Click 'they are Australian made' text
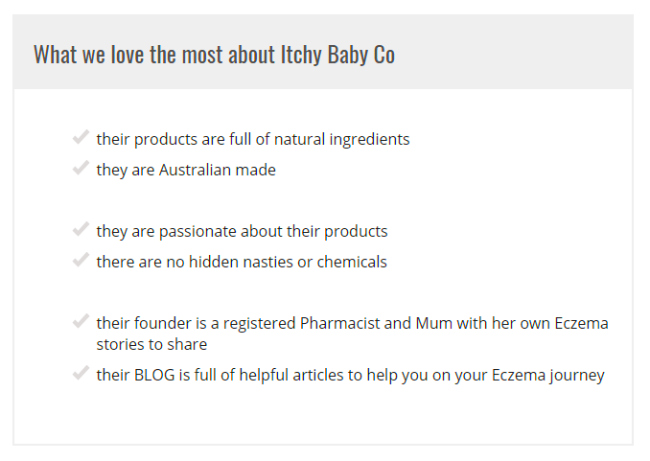 tap(186, 170)
